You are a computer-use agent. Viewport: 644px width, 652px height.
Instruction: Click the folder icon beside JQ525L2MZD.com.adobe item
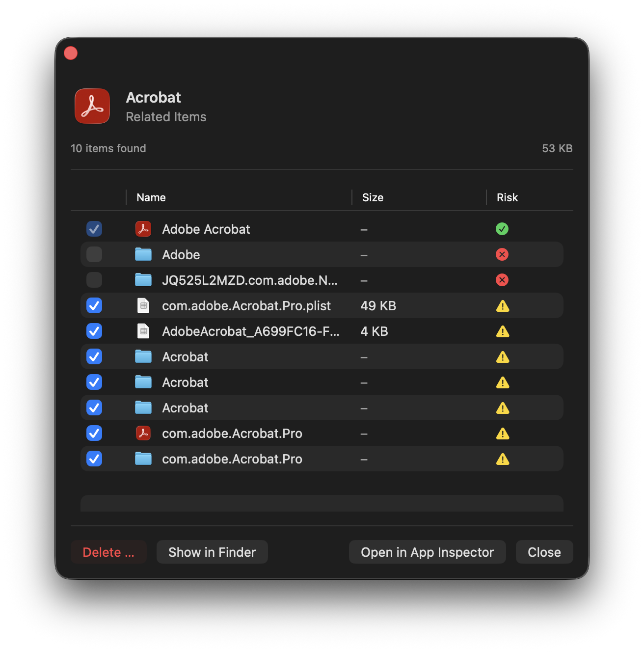tap(143, 280)
